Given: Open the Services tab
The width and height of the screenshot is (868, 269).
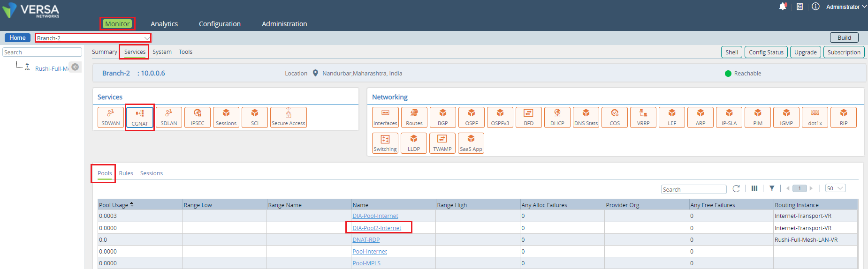Looking at the screenshot, I should pyautogui.click(x=135, y=52).
